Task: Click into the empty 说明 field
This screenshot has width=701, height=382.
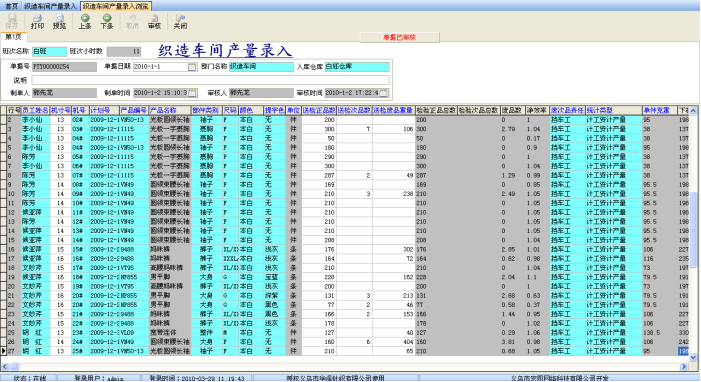Action: tap(211, 80)
